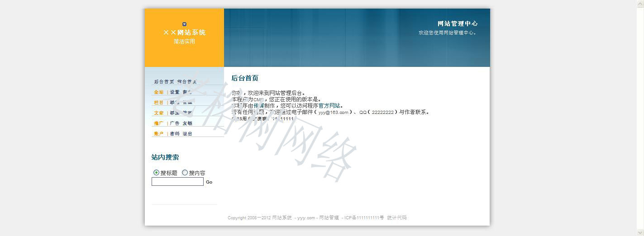Click the Go search button
The image size is (644, 236).
tap(209, 182)
